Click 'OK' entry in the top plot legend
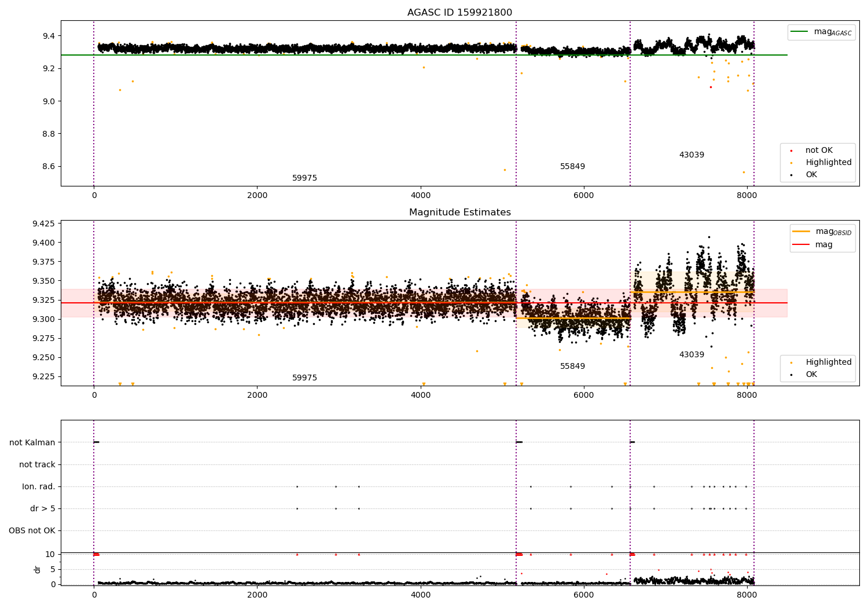The width and height of the screenshot is (868, 608). coord(811,175)
